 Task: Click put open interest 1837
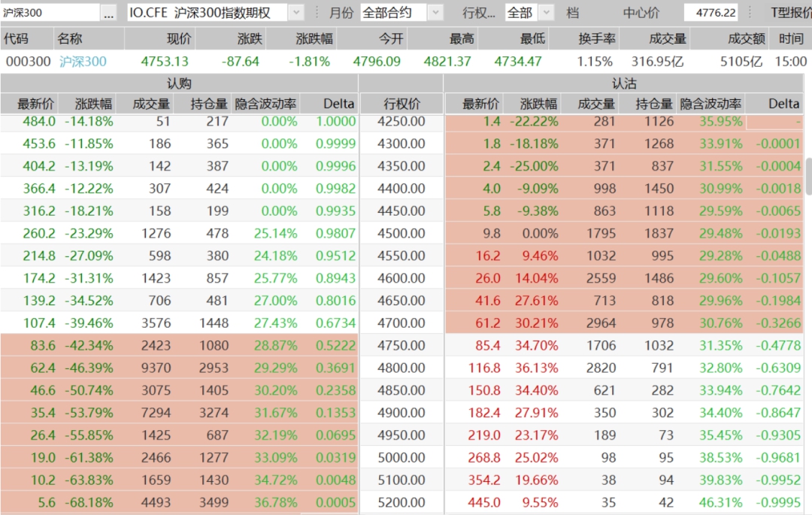point(659,233)
